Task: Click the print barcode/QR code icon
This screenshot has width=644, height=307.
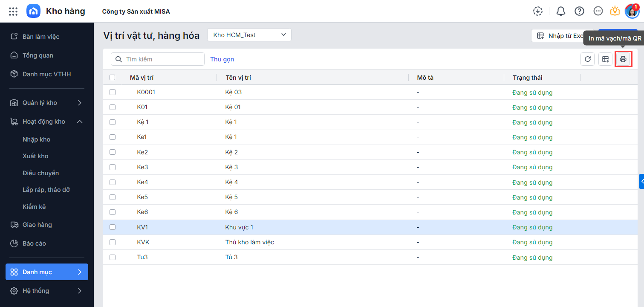Action: pos(623,59)
